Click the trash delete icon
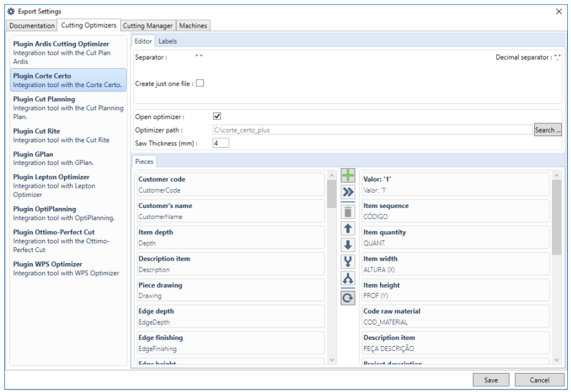 click(348, 212)
